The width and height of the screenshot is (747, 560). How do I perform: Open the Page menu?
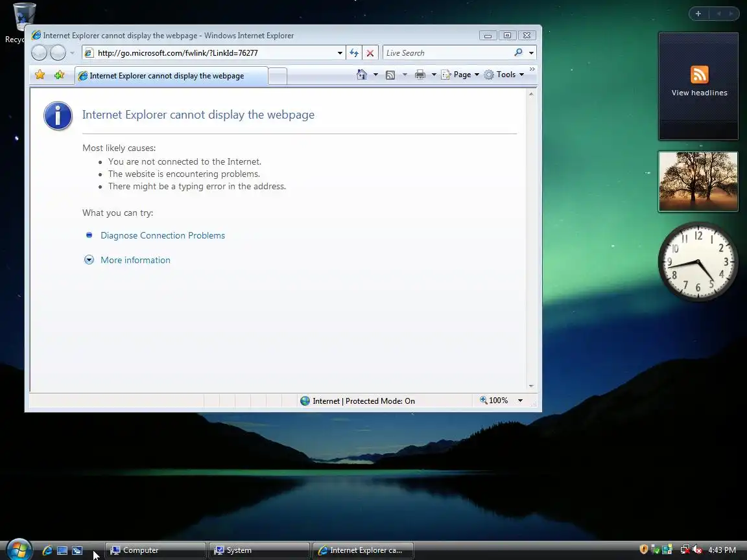coord(460,75)
